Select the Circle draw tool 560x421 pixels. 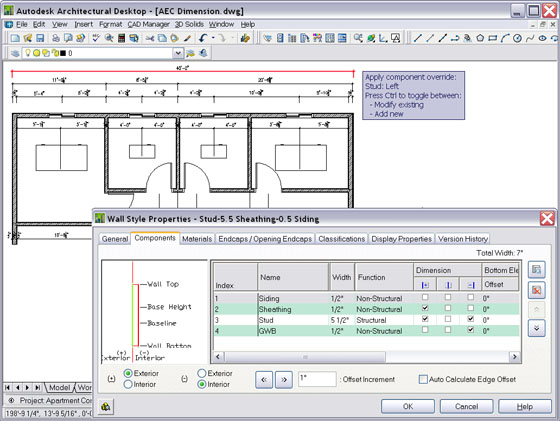tap(517, 38)
